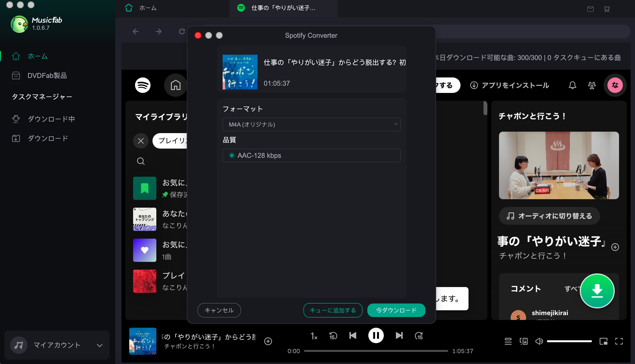Open the red cover playlist item

coord(145,281)
